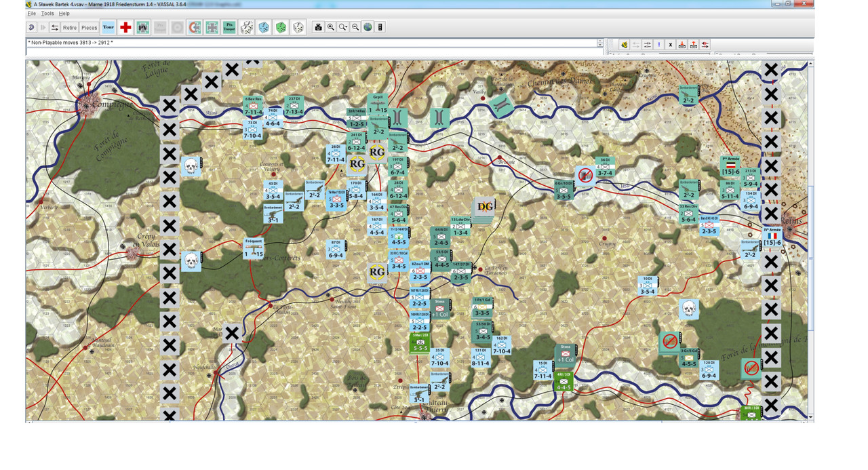Select the 36 DI 3-7-4 counter
The image size is (868, 470).
[605, 168]
